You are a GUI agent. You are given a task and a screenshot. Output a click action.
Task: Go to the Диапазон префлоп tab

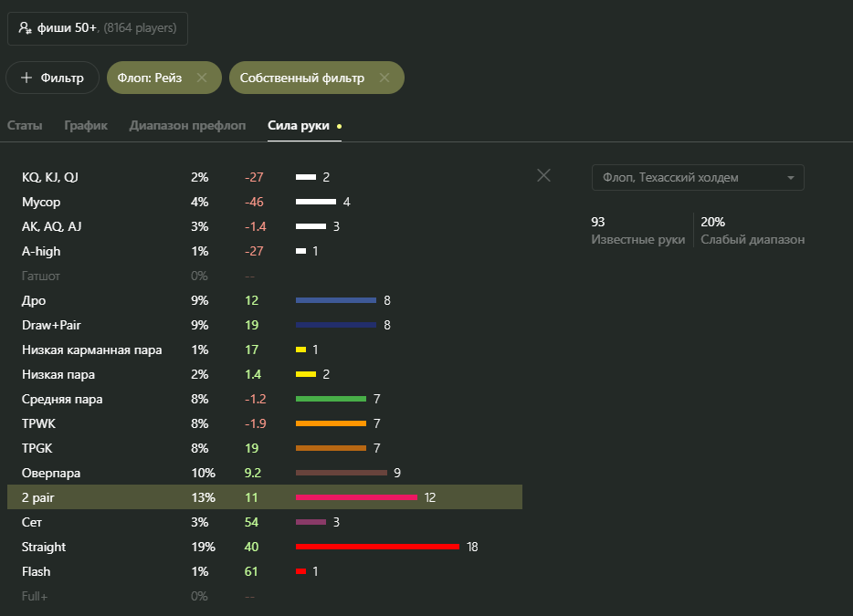point(187,126)
